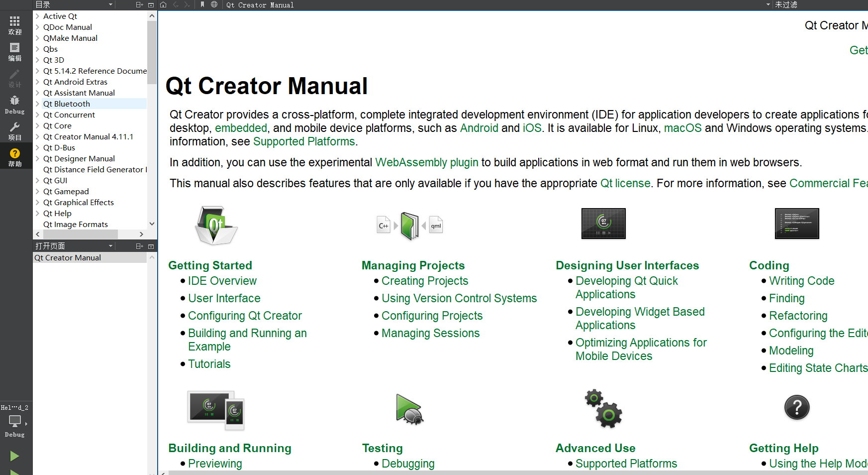Viewport: 868px width, 475px height.
Task: Expand the Qt GUI tree node
Action: 37,180
